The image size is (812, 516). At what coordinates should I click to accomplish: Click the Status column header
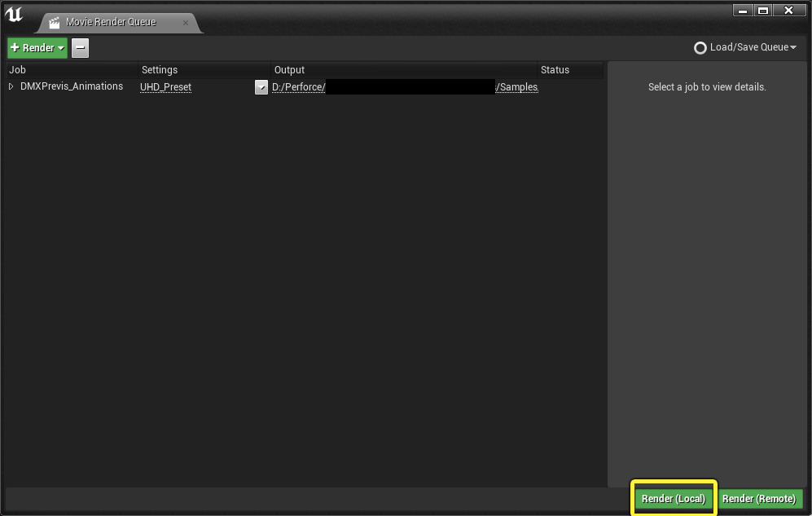pos(555,69)
